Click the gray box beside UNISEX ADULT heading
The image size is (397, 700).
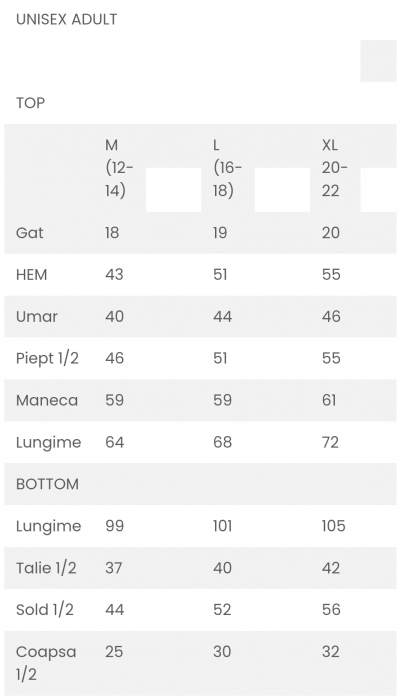click(x=378, y=61)
